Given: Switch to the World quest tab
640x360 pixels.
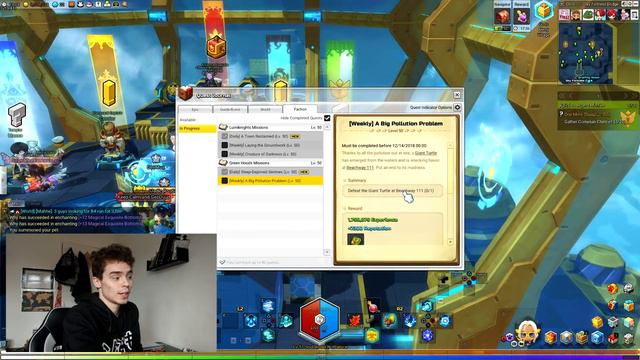Looking at the screenshot, I should (x=265, y=109).
